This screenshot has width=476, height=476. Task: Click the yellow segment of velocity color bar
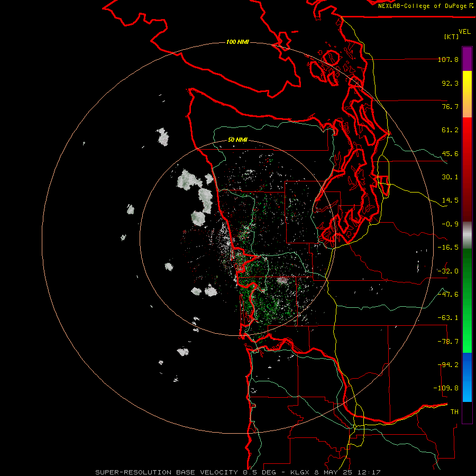click(x=467, y=94)
